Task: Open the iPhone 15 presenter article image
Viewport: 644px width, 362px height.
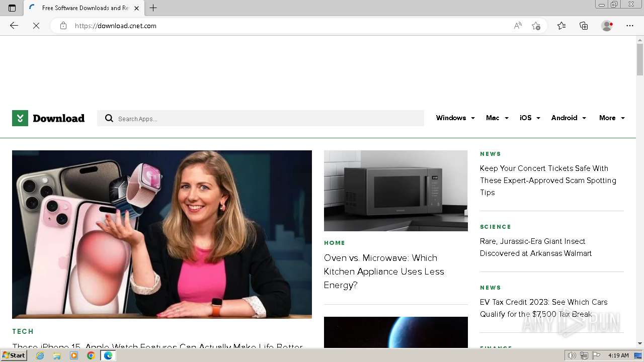Action: click(x=162, y=234)
